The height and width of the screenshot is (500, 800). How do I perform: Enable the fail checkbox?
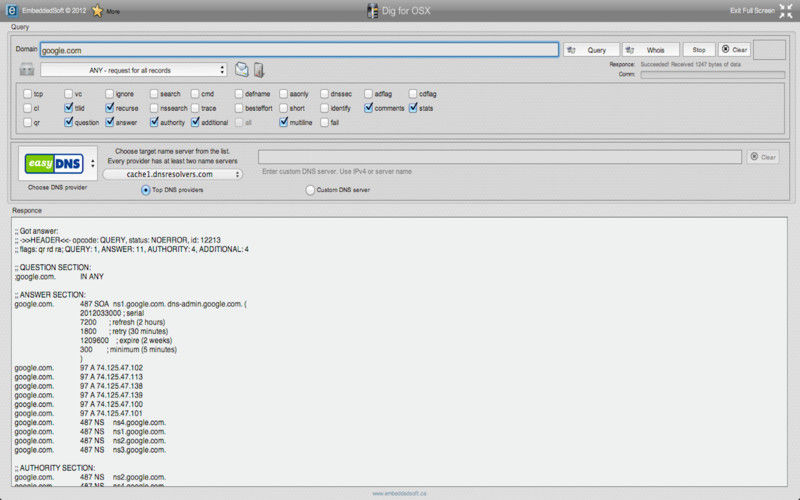(x=324, y=122)
